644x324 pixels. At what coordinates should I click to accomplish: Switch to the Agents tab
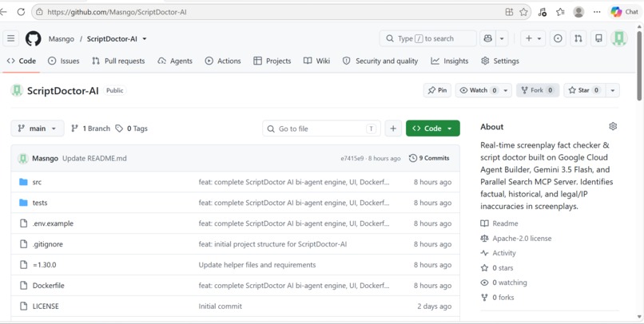[175, 61]
